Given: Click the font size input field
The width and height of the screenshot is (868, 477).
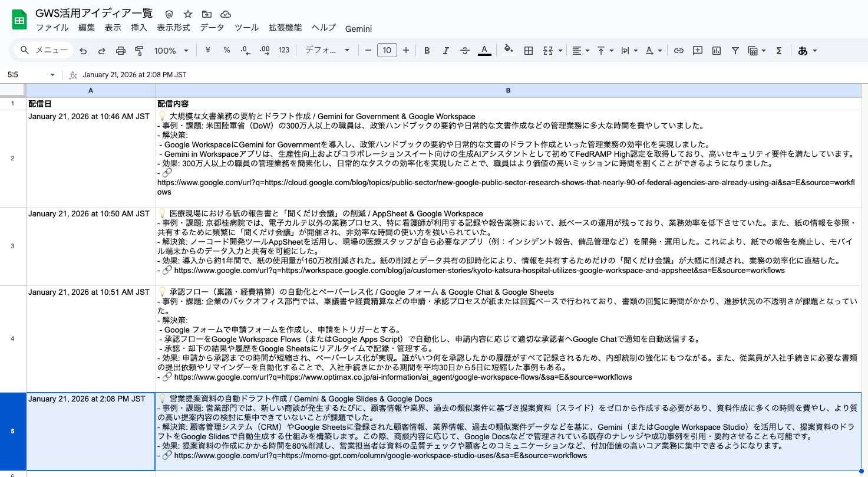Looking at the screenshot, I should (x=387, y=51).
